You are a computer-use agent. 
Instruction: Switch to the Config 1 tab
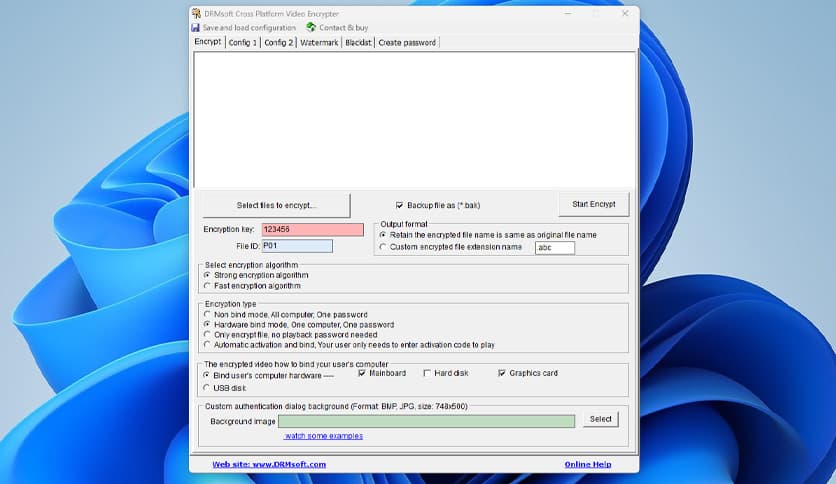243,43
